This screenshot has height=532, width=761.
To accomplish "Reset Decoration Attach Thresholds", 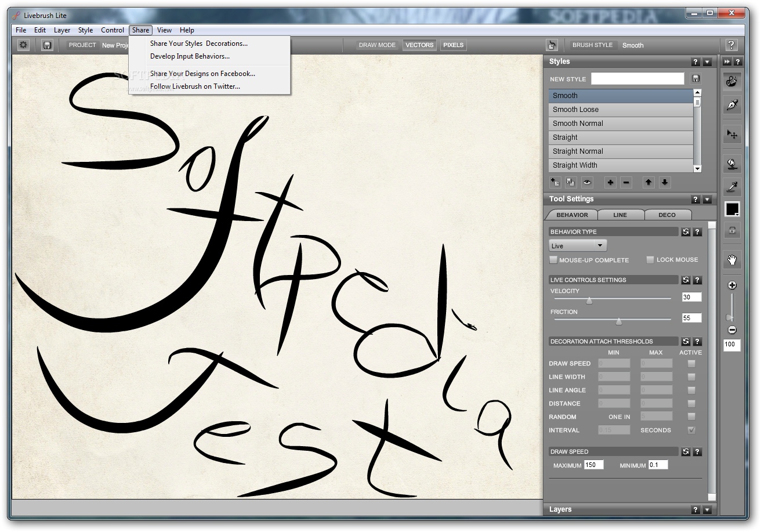I will 686,341.
